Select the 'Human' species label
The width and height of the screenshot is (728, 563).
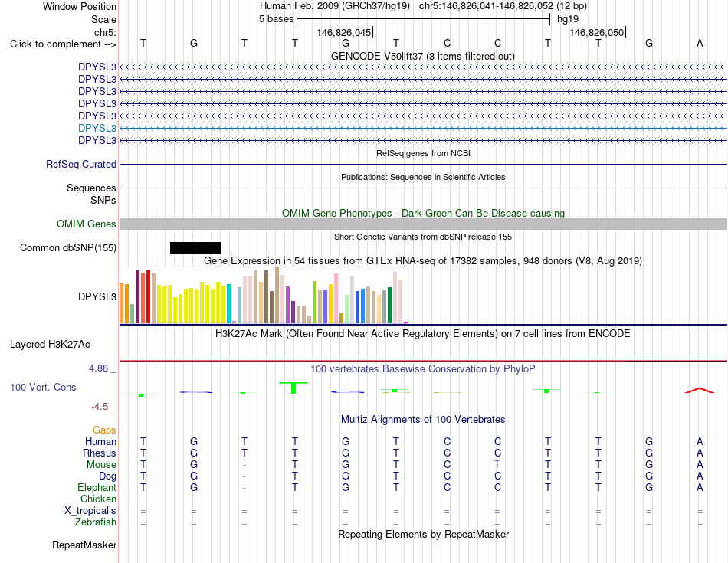100,441
